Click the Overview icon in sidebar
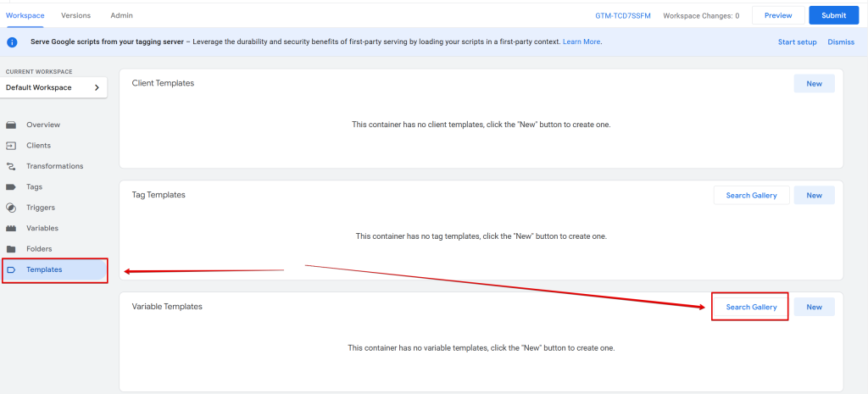Screen dimensions: 868x394 tap(11, 125)
